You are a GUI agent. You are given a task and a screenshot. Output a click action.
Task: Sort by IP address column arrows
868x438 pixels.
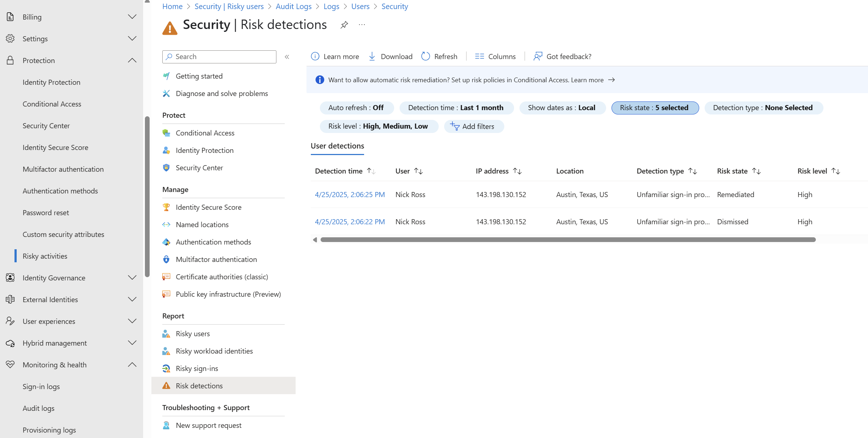pos(517,171)
